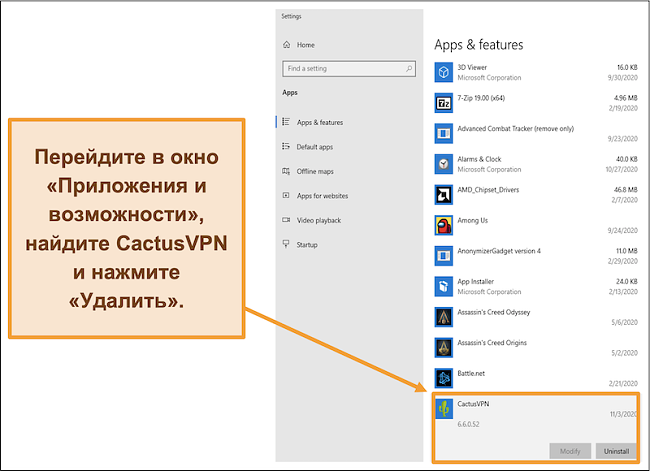Click the Modify button for CactusVPN
Image resolution: width=650 pixels, height=471 pixels.
(570, 451)
